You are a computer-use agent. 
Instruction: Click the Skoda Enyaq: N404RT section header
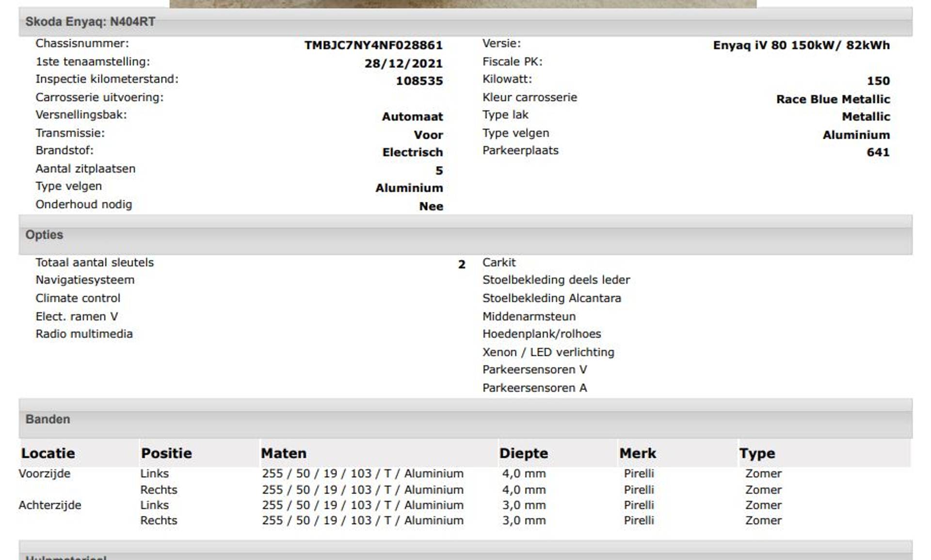pos(90,22)
